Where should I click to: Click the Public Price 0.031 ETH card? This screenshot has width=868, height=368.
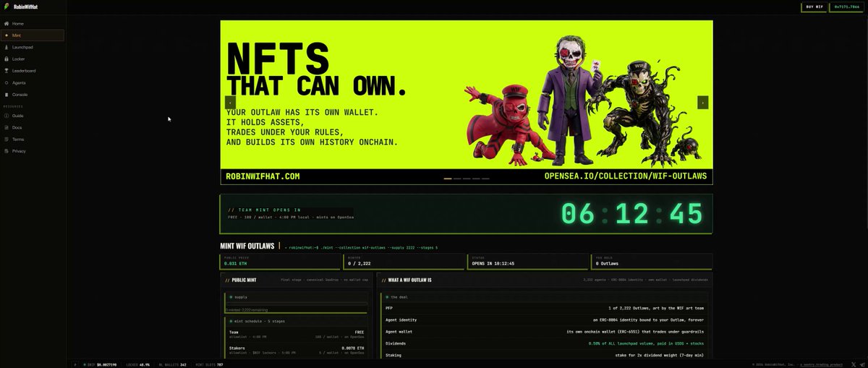click(281, 261)
